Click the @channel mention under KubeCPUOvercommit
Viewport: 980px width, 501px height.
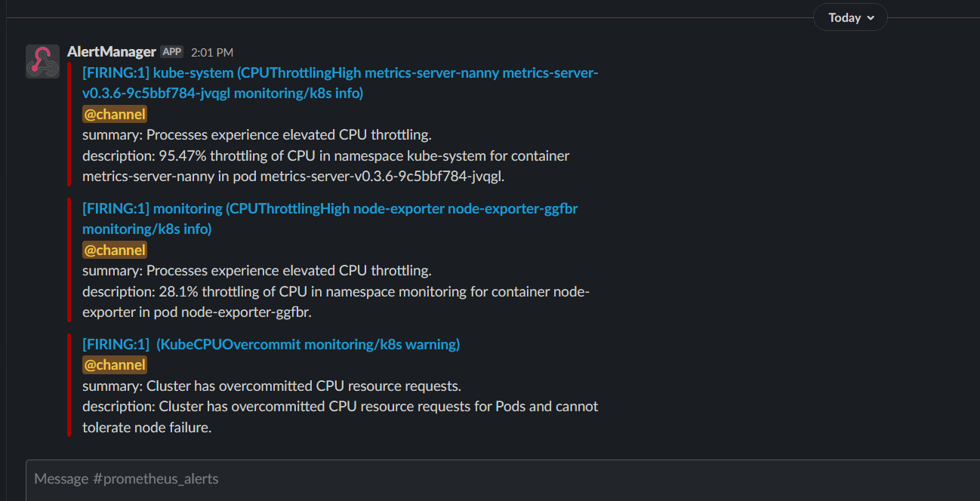[114, 364]
